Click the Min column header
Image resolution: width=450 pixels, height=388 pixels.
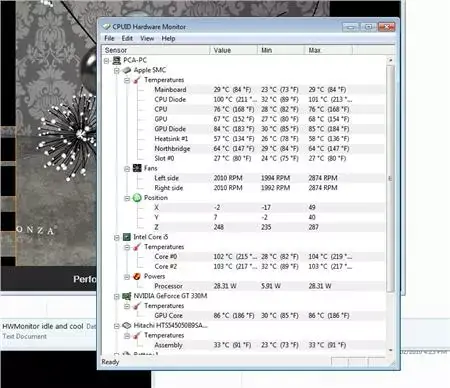281,50
